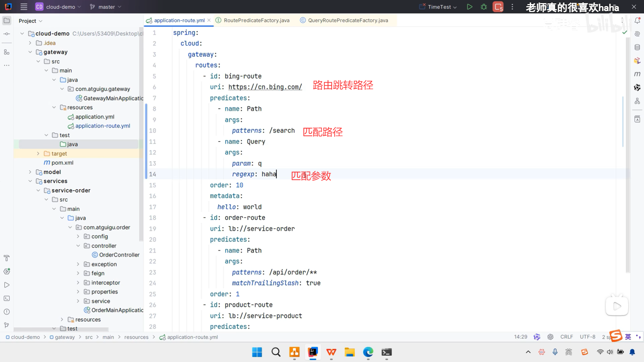Open the Git tool window

(7, 325)
